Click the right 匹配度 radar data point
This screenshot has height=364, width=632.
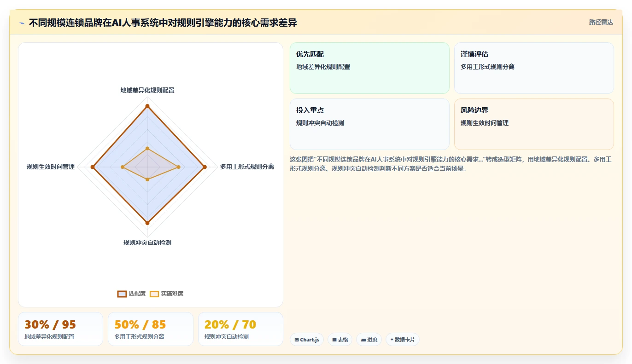[205, 167]
